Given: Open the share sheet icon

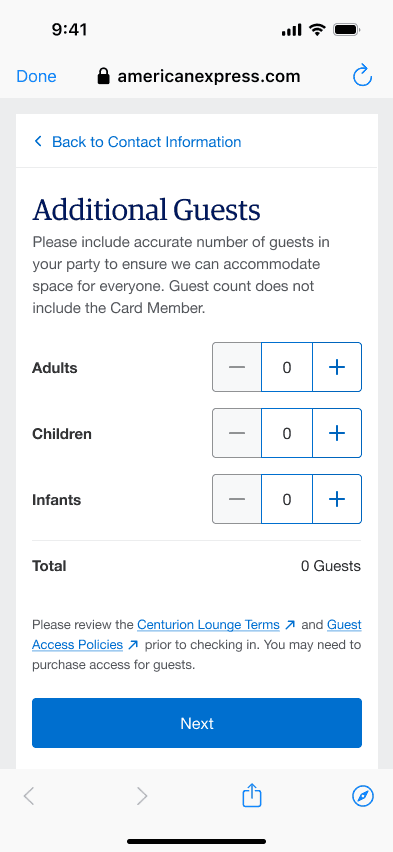Looking at the screenshot, I should tap(252, 796).
